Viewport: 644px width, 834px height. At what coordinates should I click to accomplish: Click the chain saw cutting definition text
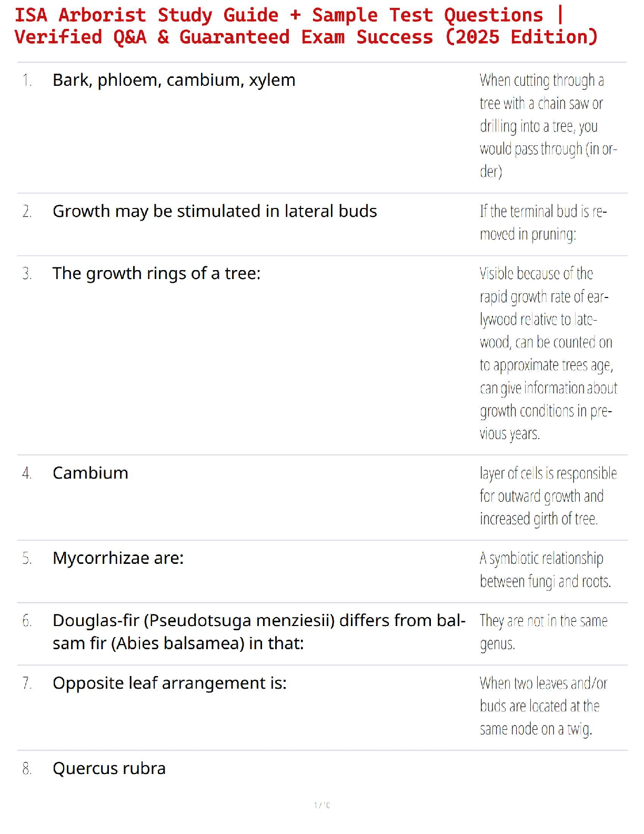(548, 126)
